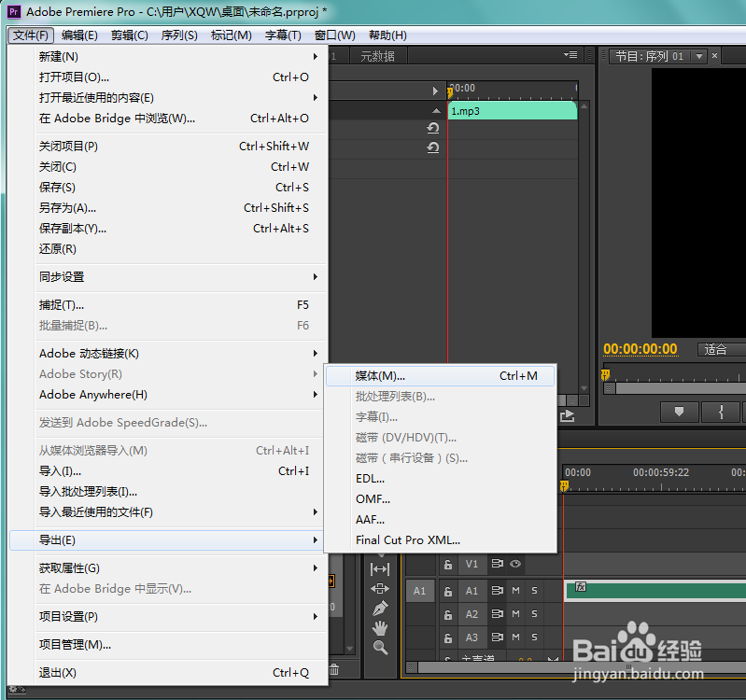Open the 窗口(W) menu
The image size is (746, 700).
(x=335, y=35)
